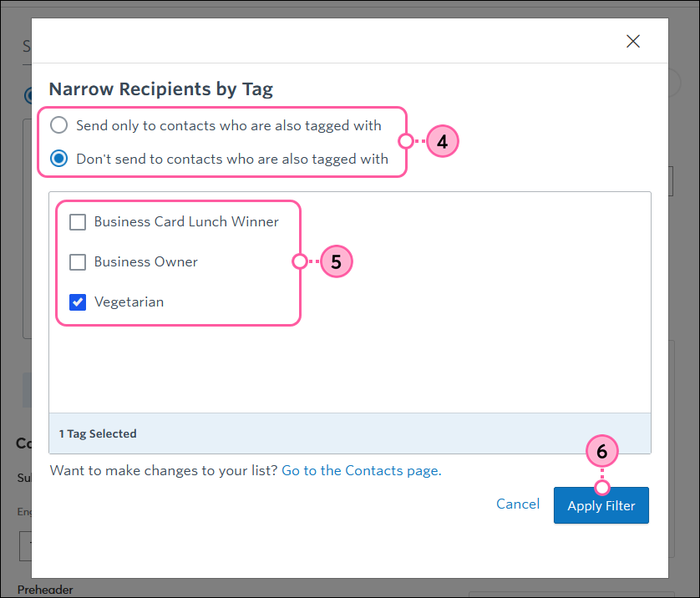Uncheck the Vegetarian tag checkbox
700x598 pixels.
pos(78,302)
